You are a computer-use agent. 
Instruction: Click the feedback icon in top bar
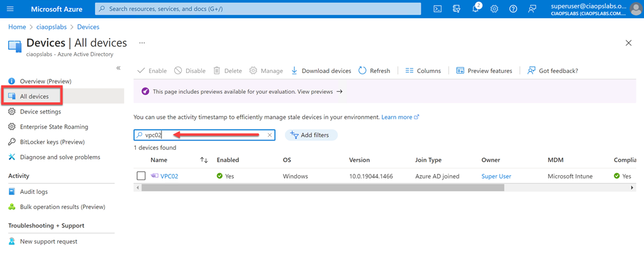pos(532,9)
